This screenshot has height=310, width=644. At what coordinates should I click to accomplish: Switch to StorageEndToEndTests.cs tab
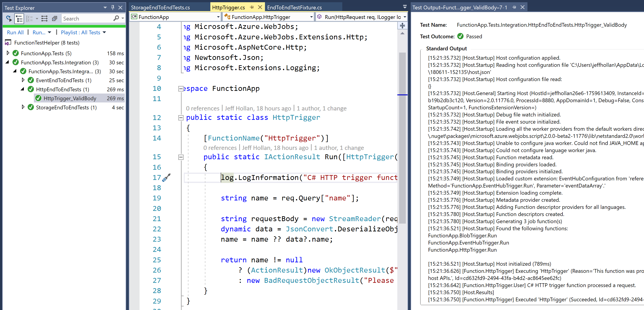coord(161,7)
